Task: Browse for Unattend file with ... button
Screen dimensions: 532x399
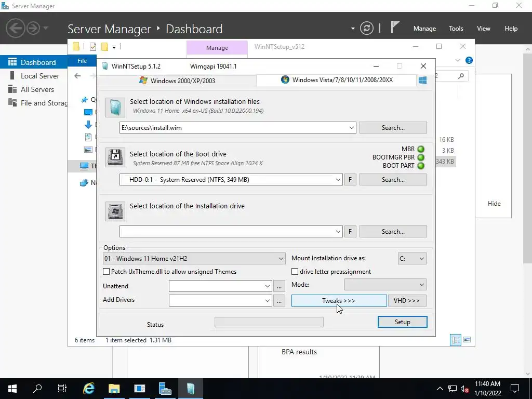Action: pyautogui.click(x=279, y=286)
